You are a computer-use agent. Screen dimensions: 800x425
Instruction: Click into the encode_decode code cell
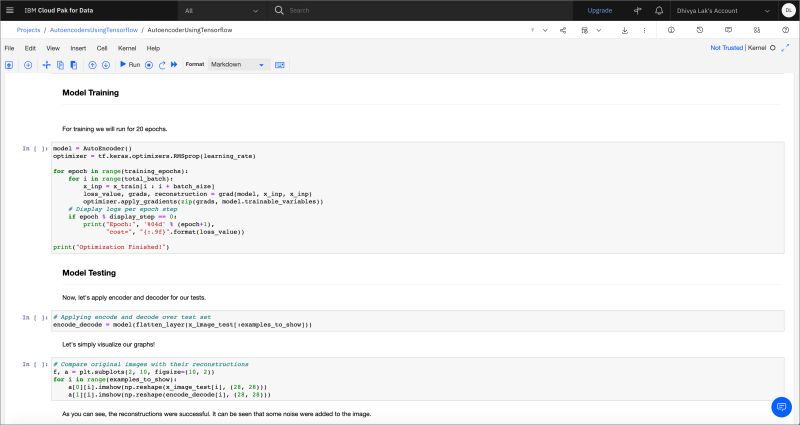point(417,321)
